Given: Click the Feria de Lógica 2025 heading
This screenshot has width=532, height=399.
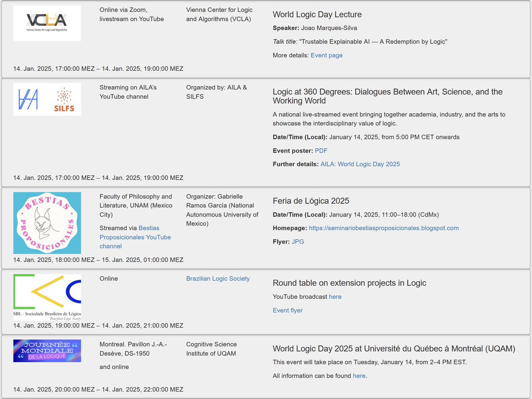Looking at the screenshot, I should pos(311,201).
